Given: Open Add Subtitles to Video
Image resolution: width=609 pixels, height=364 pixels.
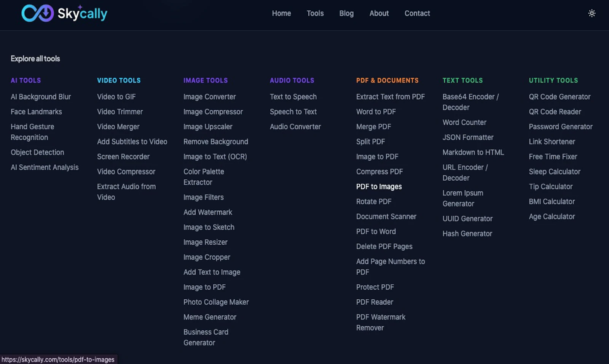Looking at the screenshot, I should [x=132, y=141].
